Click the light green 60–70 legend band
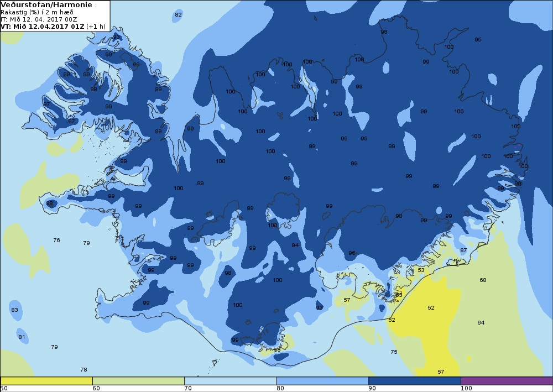This screenshot has width=553, height=392. point(139,381)
